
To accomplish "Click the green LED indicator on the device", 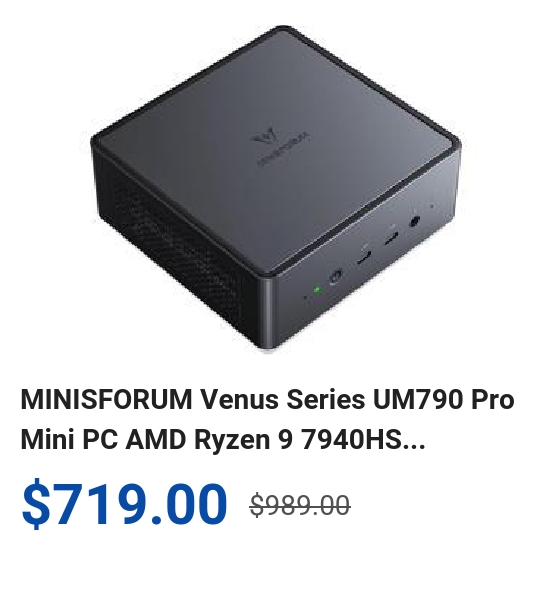I will point(317,290).
